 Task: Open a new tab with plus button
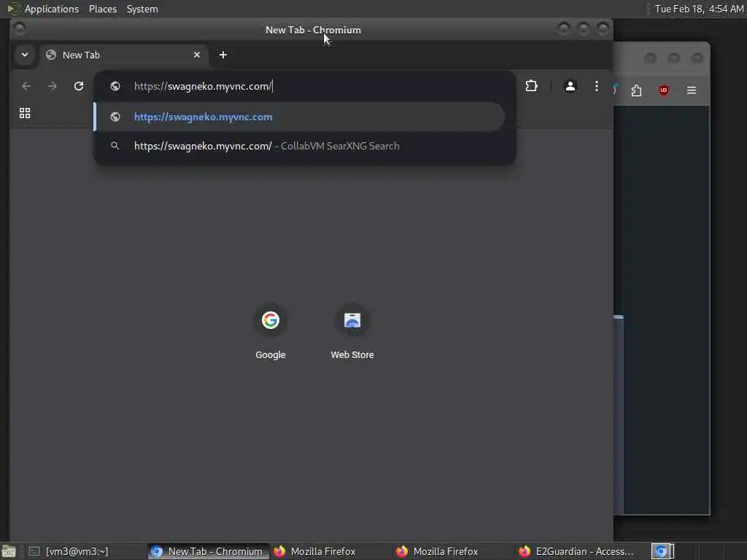pyautogui.click(x=223, y=55)
